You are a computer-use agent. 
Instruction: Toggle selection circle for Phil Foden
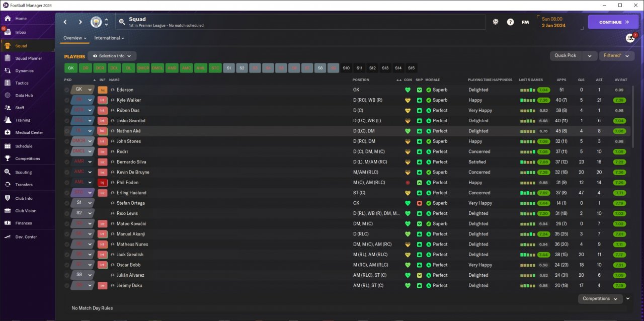pyautogui.click(x=67, y=183)
